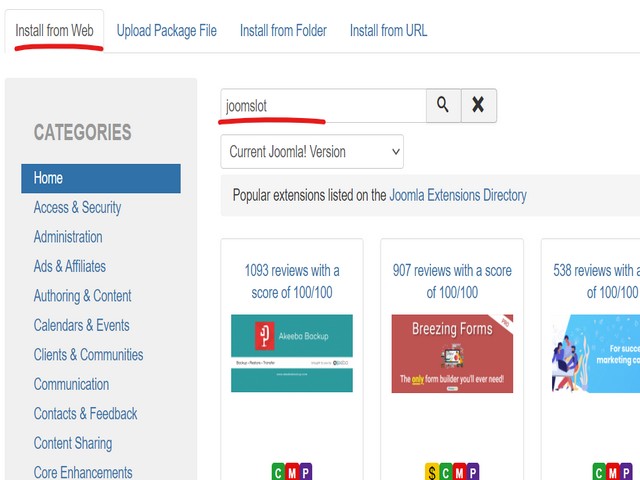
Task: Click the purple P badge under Akeebo Backup
Action: click(306, 472)
